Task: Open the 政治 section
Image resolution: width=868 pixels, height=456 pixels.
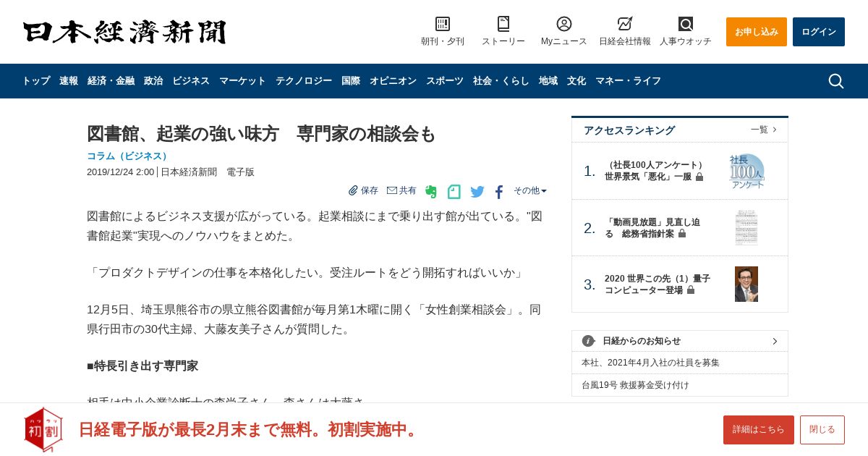Action: pos(153,81)
